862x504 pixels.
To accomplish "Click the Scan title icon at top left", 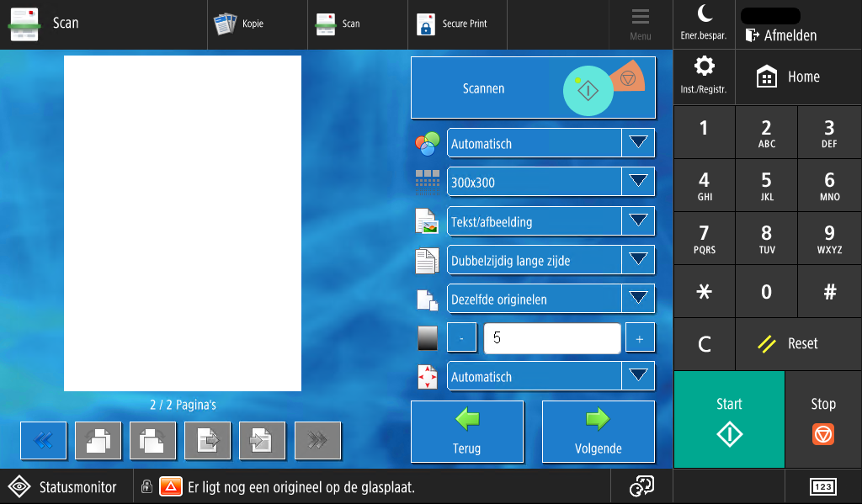I will (x=24, y=24).
